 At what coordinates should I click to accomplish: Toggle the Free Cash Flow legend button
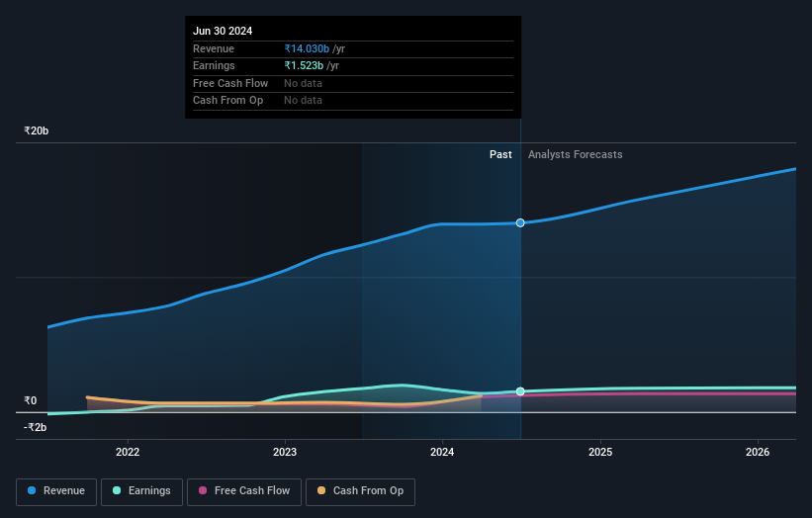click(244, 491)
